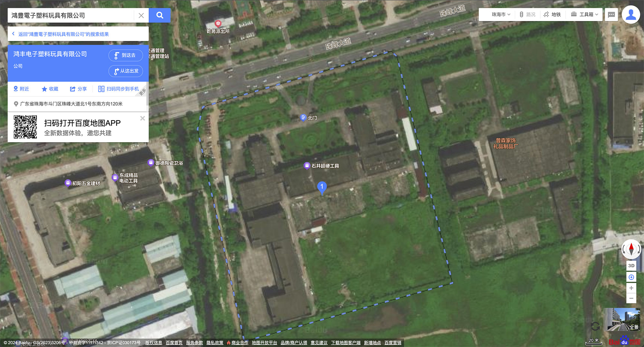644x347 pixels.
Task: Select the 初阳五金建材 map marker
Action: (x=68, y=183)
